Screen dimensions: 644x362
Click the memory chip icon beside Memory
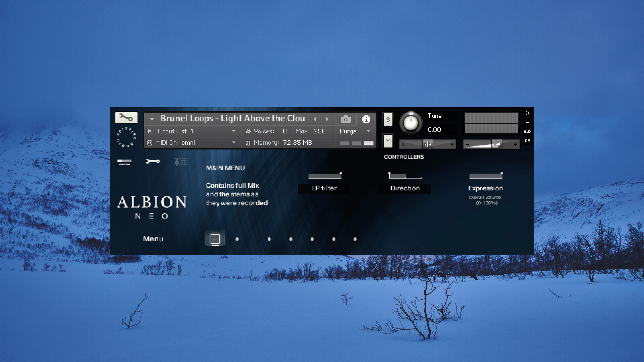[x=248, y=143]
